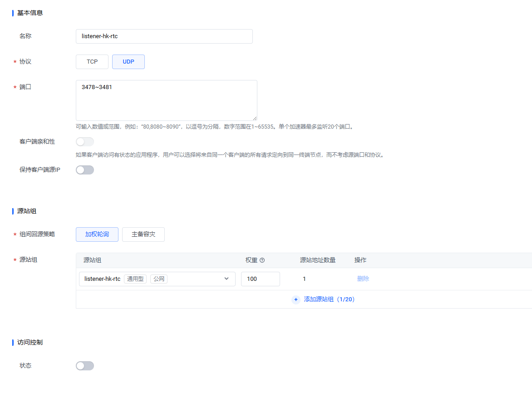
Task: Click the 操作 column header
Action: [x=360, y=260]
